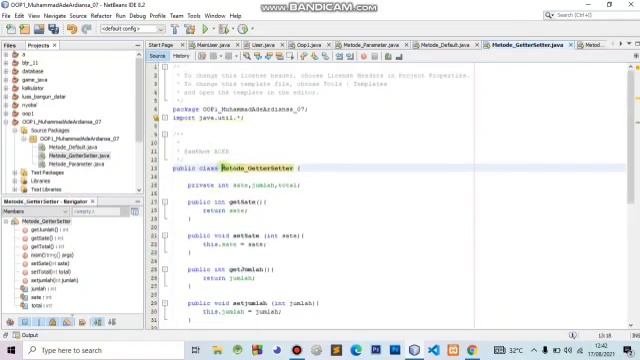Toggle Sort by Name in Navigator toolbar
640x360 pixels.
pyautogui.click(x=97, y=322)
